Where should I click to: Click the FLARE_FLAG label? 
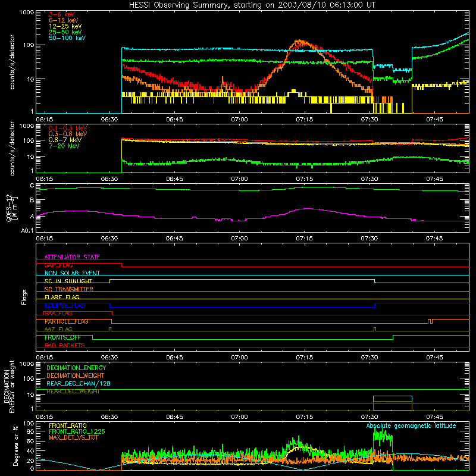tap(62, 297)
